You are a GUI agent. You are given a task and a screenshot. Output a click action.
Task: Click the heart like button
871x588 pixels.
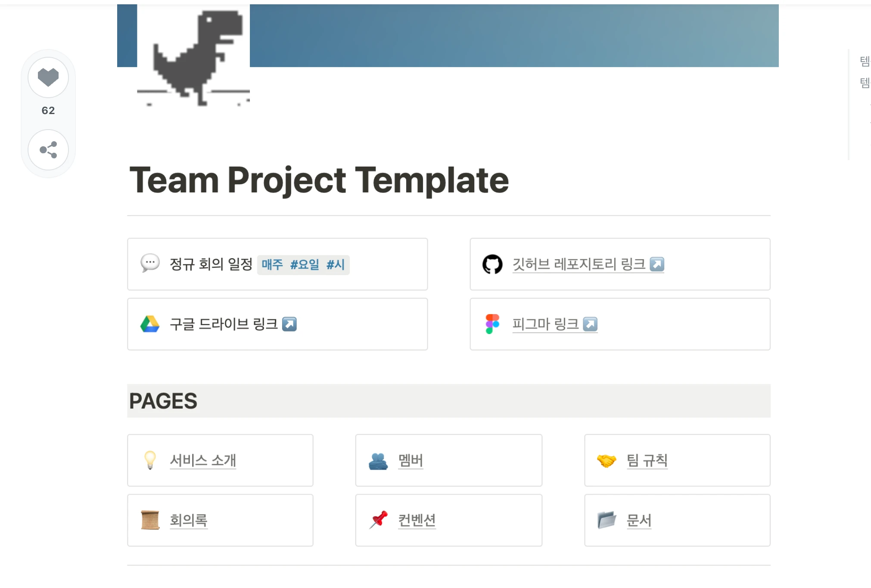coord(48,77)
